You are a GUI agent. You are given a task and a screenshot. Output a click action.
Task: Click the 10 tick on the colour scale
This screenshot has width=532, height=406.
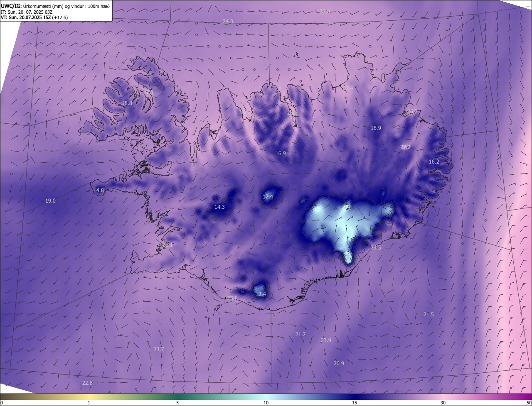266,403
